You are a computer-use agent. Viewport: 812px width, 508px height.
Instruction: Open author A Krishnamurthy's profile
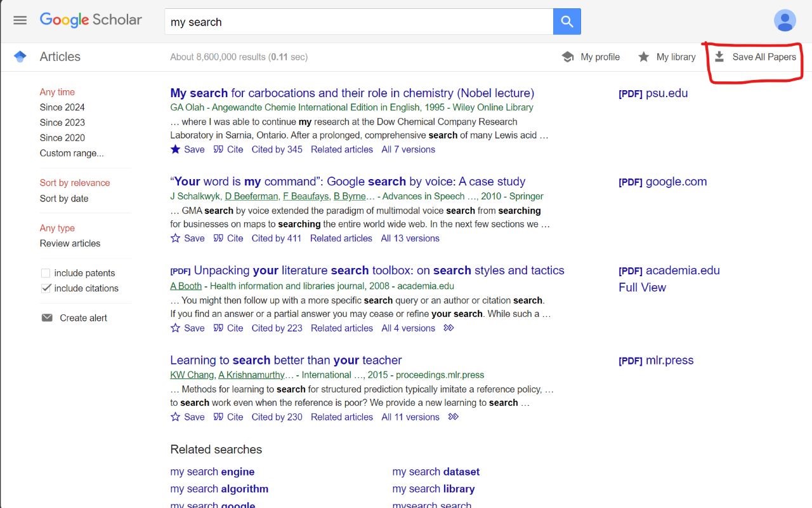pos(252,375)
